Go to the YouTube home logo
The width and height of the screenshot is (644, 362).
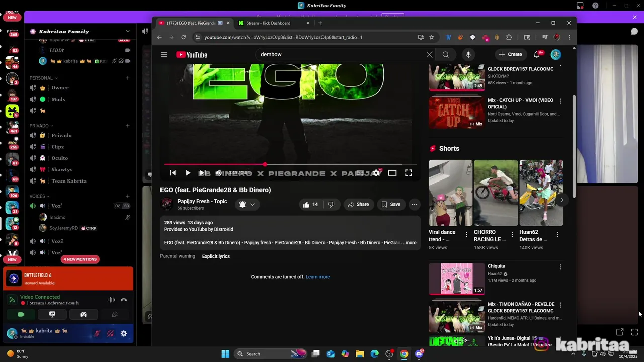click(x=192, y=55)
